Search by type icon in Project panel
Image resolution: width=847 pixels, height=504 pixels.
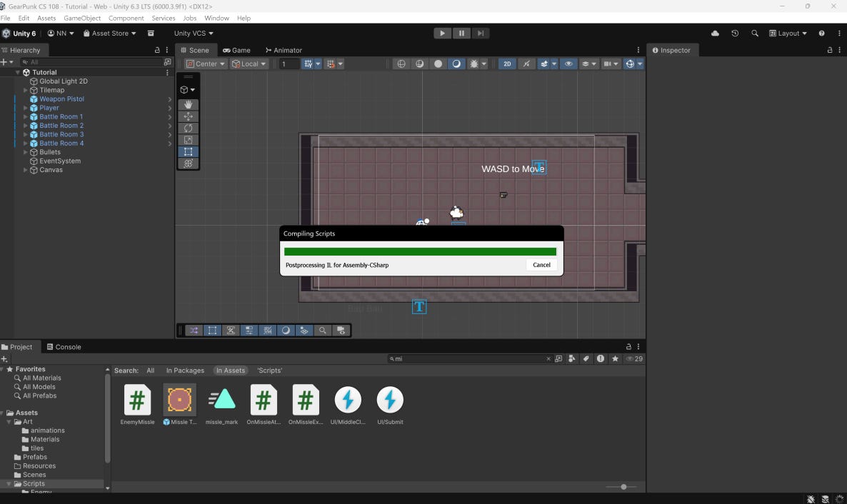pyautogui.click(x=571, y=358)
